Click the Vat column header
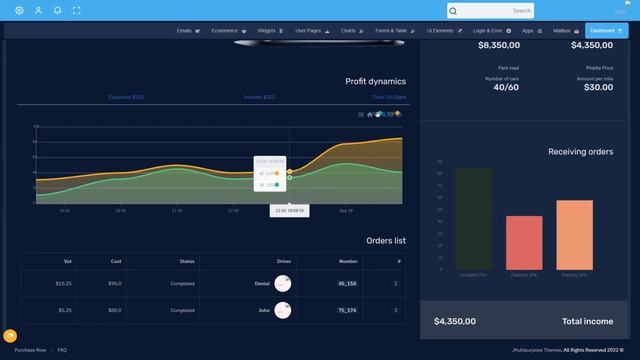Viewport: 640px width, 360px height. pos(68,261)
